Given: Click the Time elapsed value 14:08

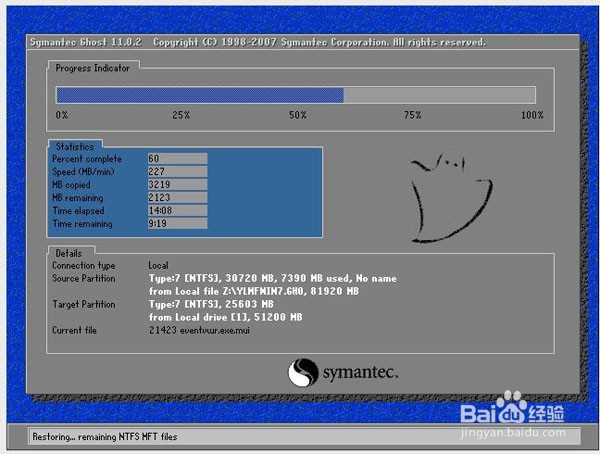Looking at the screenshot, I should click(x=178, y=211).
